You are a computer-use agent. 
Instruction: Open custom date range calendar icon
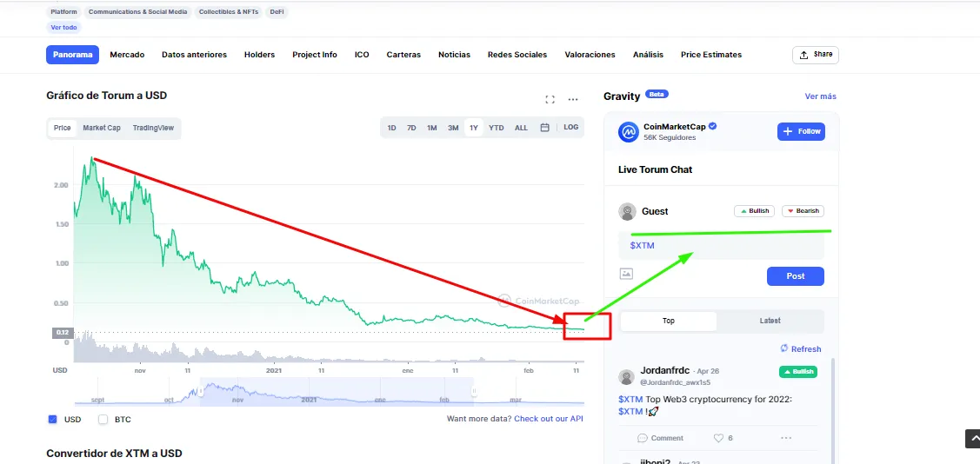[x=544, y=128]
